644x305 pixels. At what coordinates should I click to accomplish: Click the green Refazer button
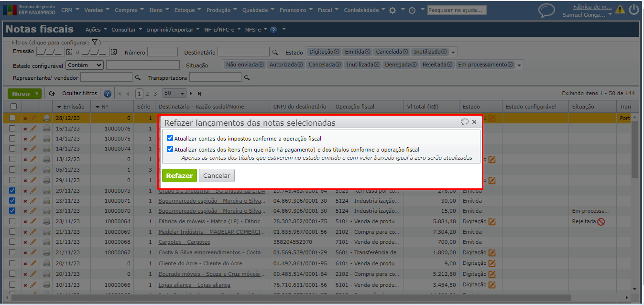coord(179,175)
